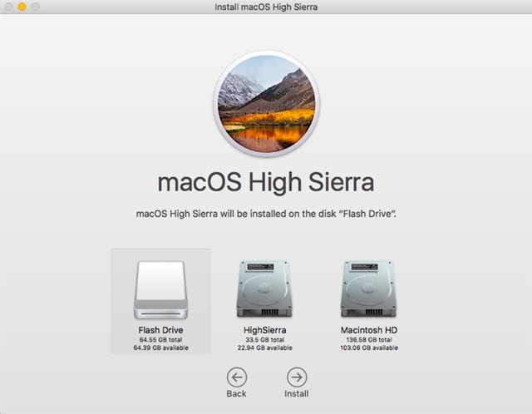
Task: Choose the HighSierra hard drive icon
Action: click(264, 288)
